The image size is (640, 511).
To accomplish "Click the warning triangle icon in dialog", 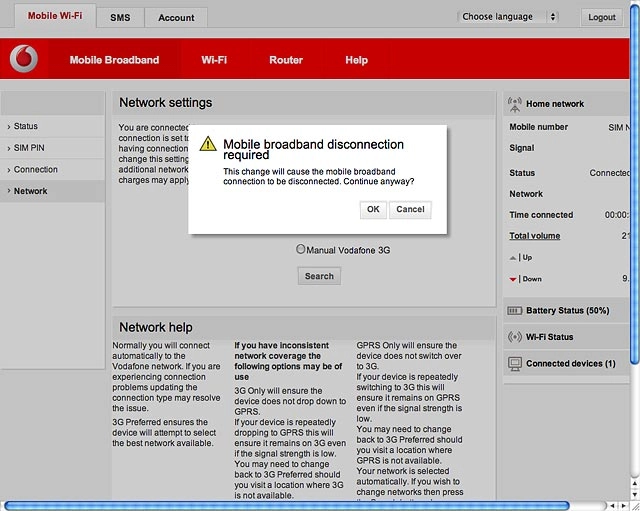I will pos(208,144).
